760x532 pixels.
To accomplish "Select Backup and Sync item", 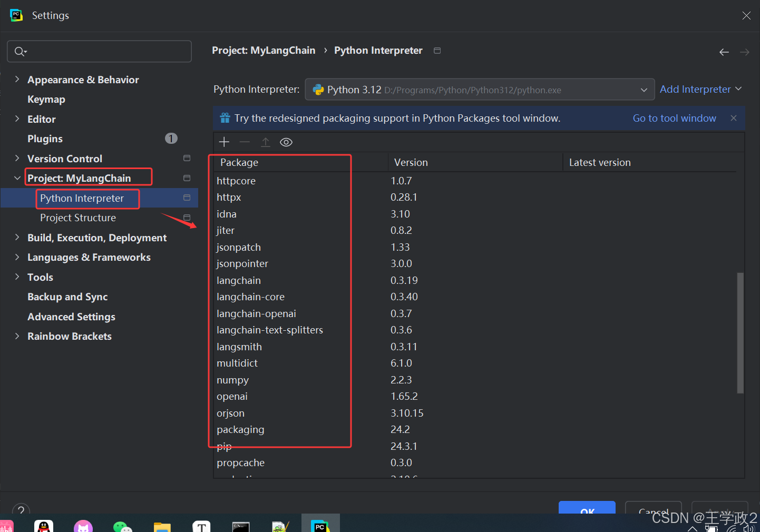I will click(67, 297).
